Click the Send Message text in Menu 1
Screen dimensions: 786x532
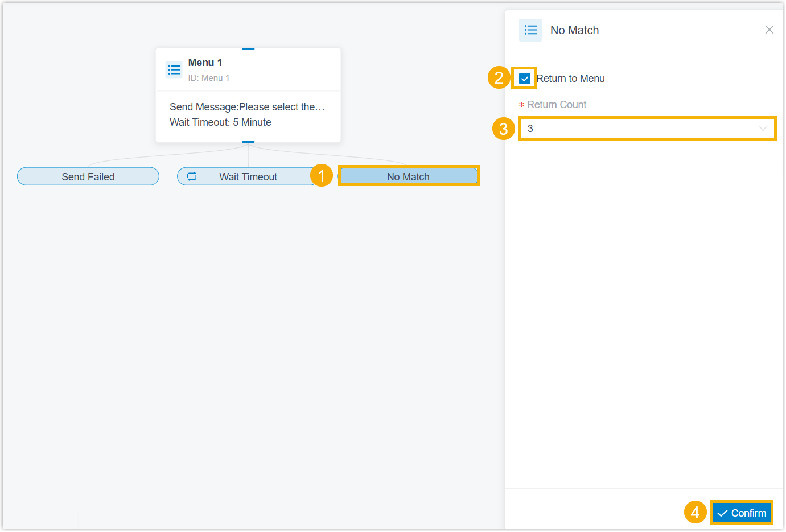(x=247, y=107)
